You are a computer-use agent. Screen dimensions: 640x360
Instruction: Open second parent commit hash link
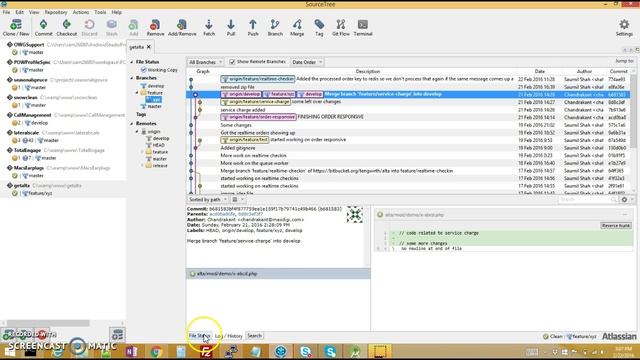click(250, 214)
